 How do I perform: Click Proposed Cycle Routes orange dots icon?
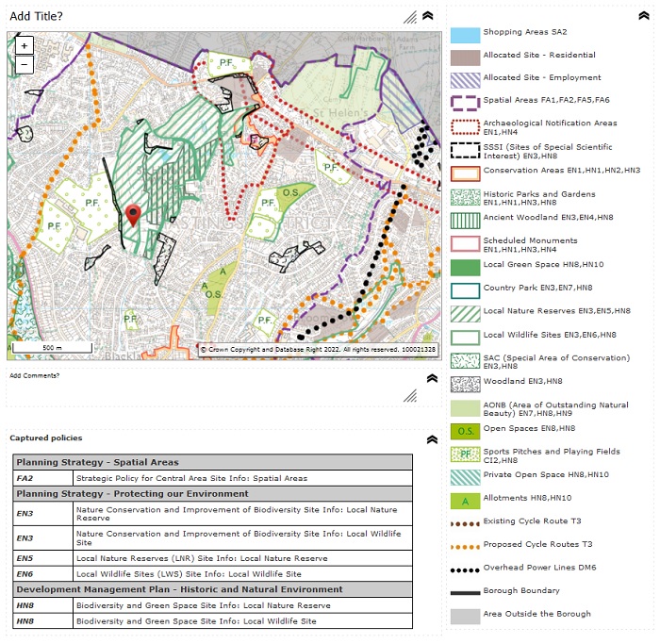(465, 548)
